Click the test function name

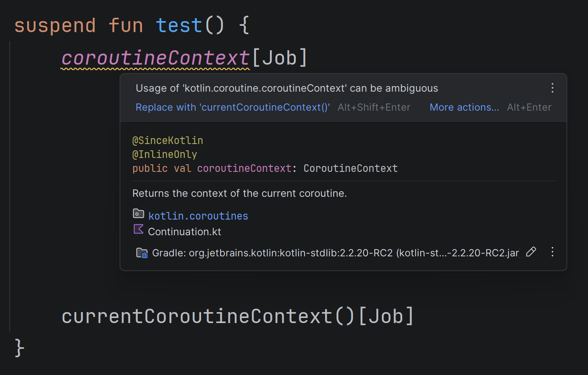179,25
